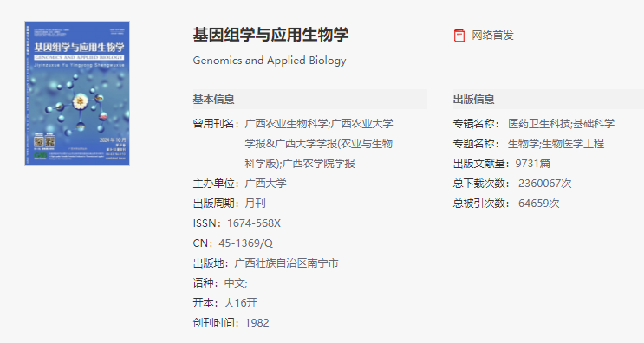Click the 出版信息 section header
Viewport: 644px width, 343px height.
(473, 100)
